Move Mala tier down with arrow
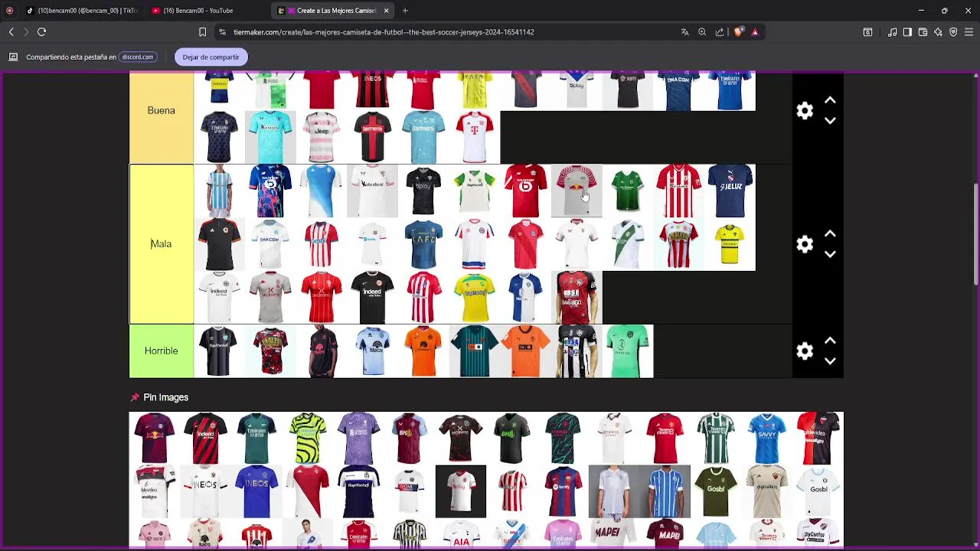 830,254
